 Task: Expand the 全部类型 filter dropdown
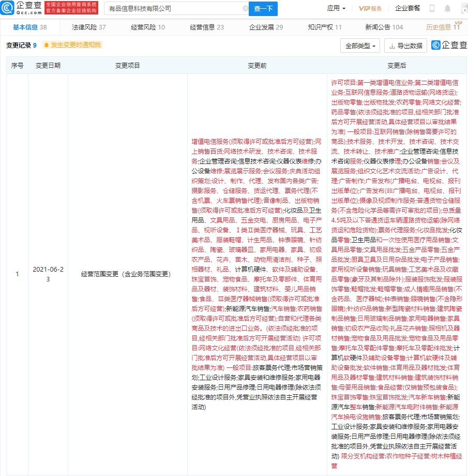360,46
